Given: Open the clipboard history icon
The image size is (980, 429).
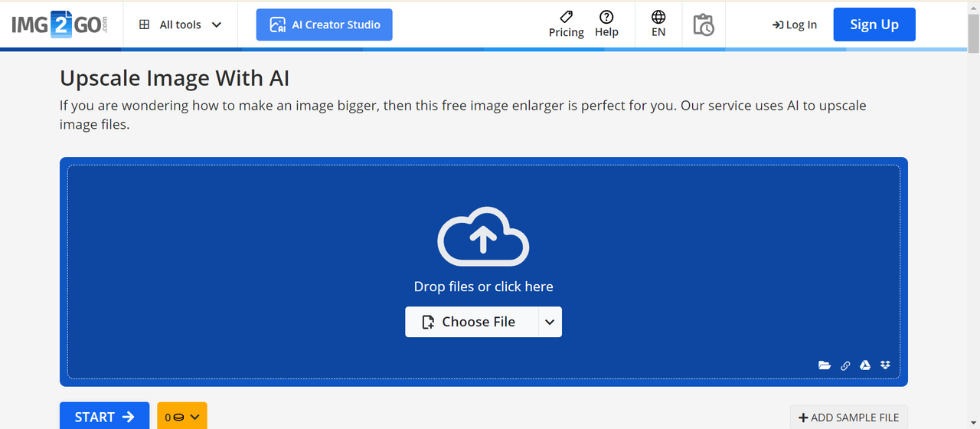Looking at the screenshot, I should coord(703,25).
